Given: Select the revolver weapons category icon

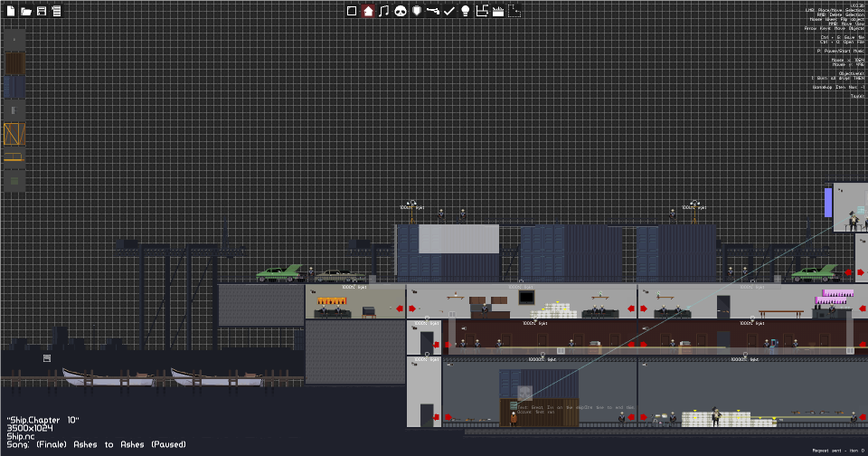Looking at the screenshot, I should pos(433,11).
